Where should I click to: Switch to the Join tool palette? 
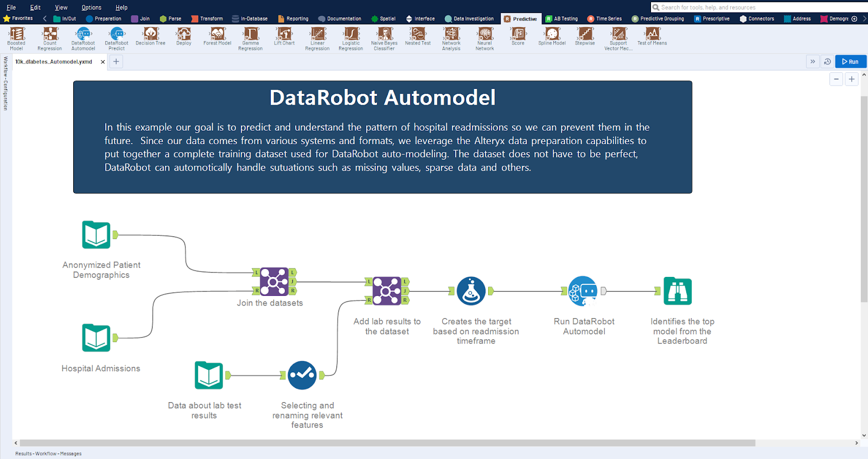point(141,18)
